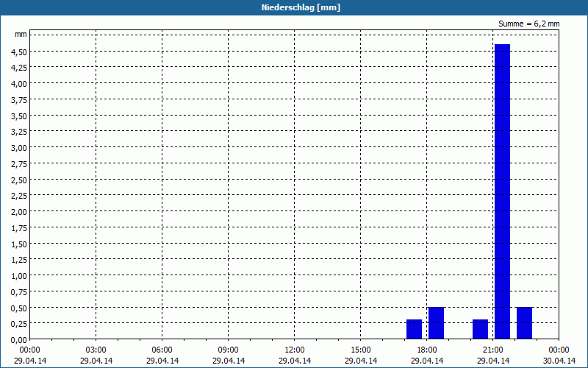This screenshot has width=588, height=368.
Task: Click the 0,50 y-axis value
Action: click(19, 308)
